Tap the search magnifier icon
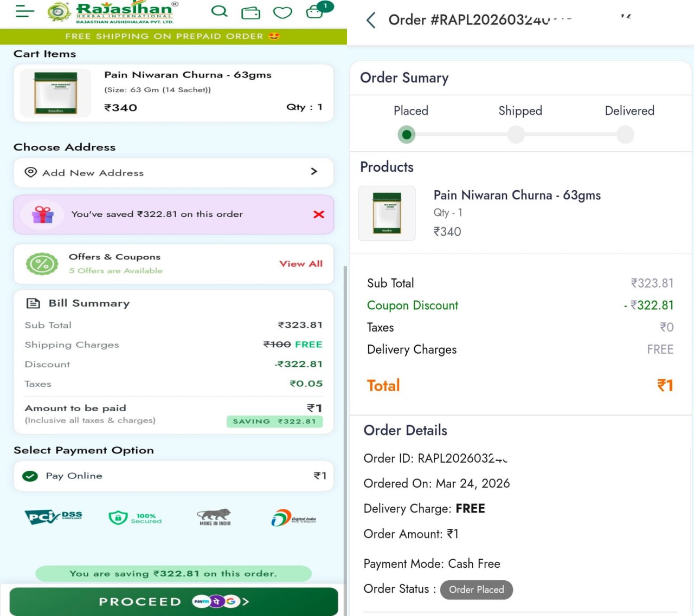 219,11
